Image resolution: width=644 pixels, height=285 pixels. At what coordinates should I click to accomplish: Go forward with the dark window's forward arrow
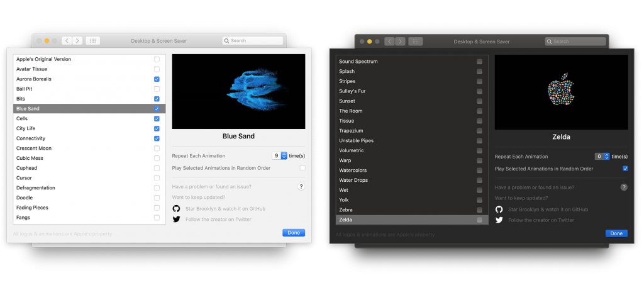pos(400,42)
